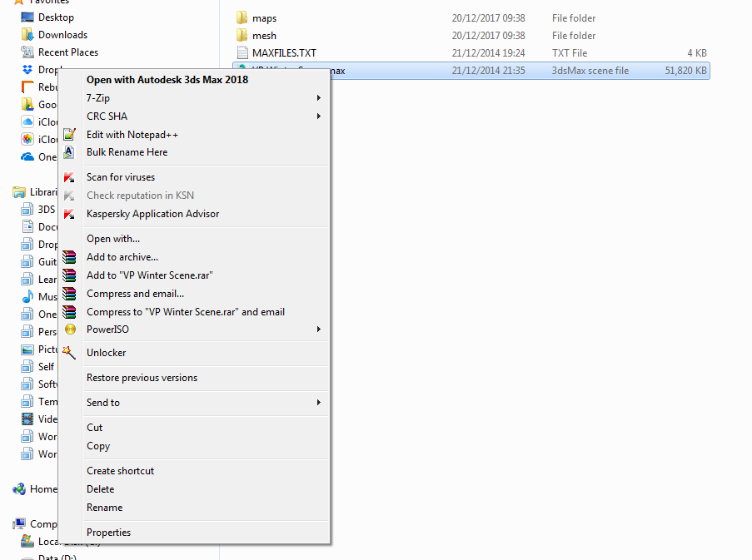The width and height of the screenshot is (752, 560).
Task: Click the Computer icon in sidebar
Action: click(x=18, y=523)
